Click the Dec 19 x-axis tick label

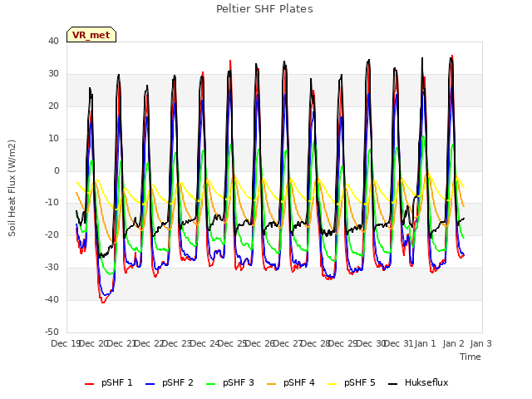coord(66,343)
